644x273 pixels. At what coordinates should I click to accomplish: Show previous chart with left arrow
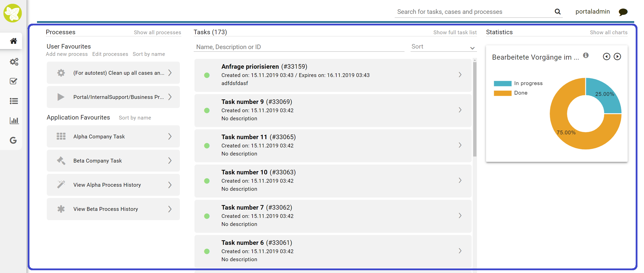click(607, 57)
